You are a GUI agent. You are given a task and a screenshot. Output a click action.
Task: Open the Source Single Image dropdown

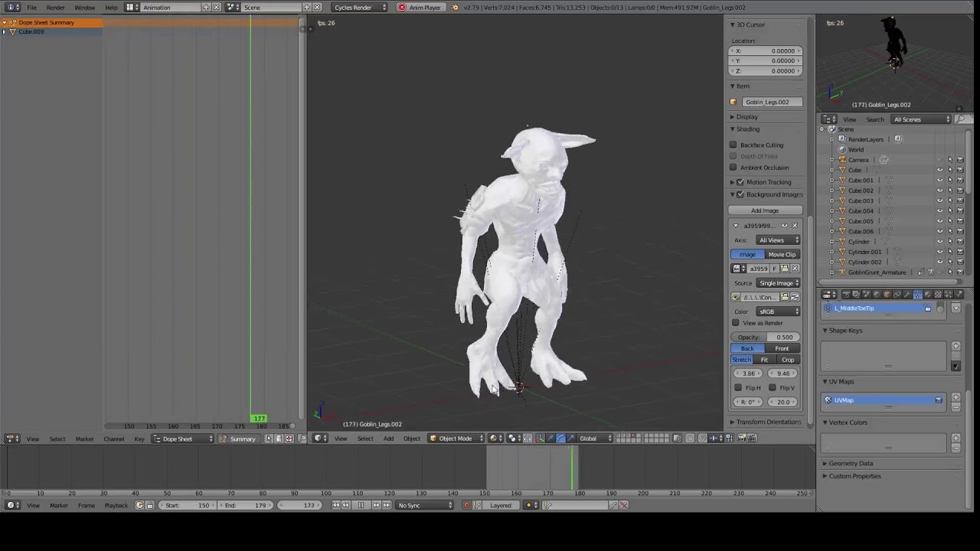click(778, 282)
